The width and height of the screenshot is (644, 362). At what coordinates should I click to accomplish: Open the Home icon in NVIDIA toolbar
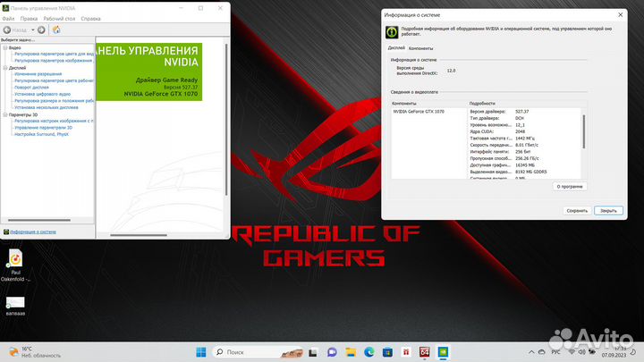point(56,29)
